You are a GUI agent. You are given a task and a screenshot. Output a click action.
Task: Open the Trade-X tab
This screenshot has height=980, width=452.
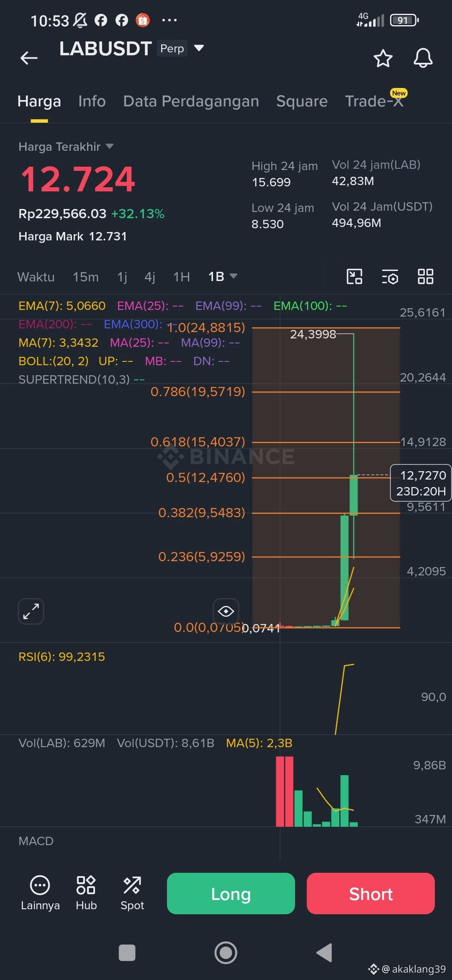(374, 101)
